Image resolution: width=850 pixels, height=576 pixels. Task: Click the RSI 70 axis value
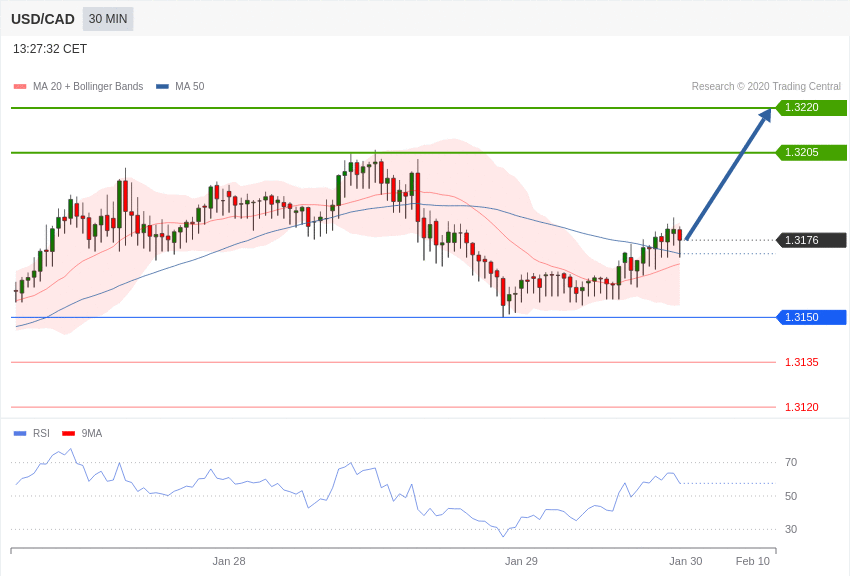(x=791, y=462)
